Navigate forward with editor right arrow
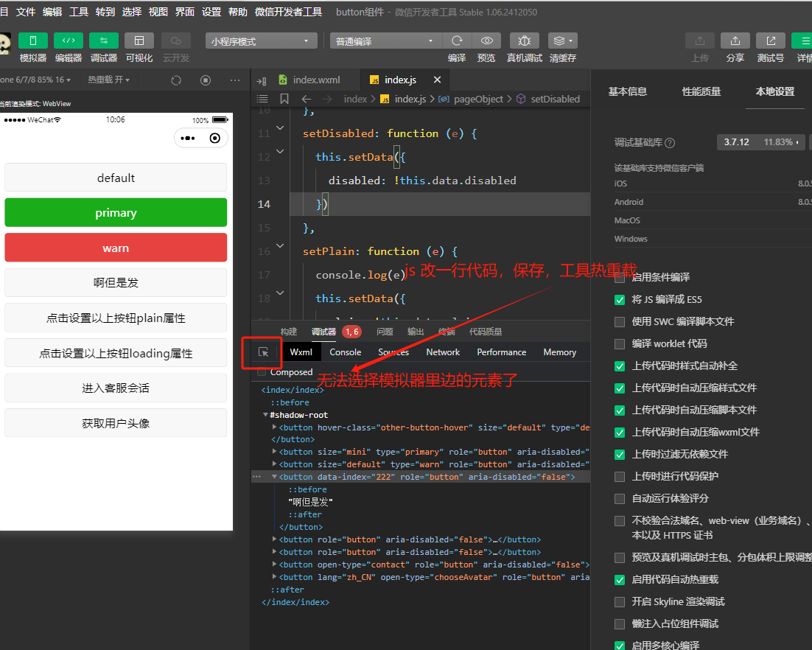 (x=326, y=99)
